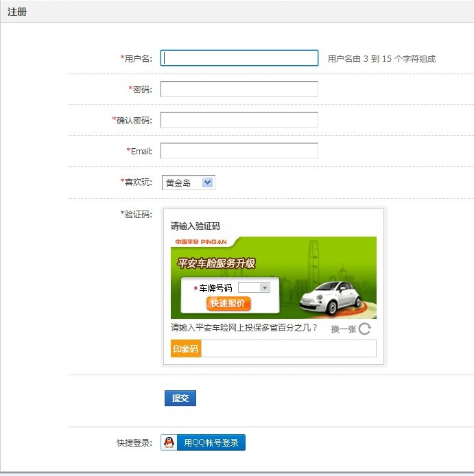Click the 印象码 captcha answer field
The image size is (474, 476).
[289, 348]
